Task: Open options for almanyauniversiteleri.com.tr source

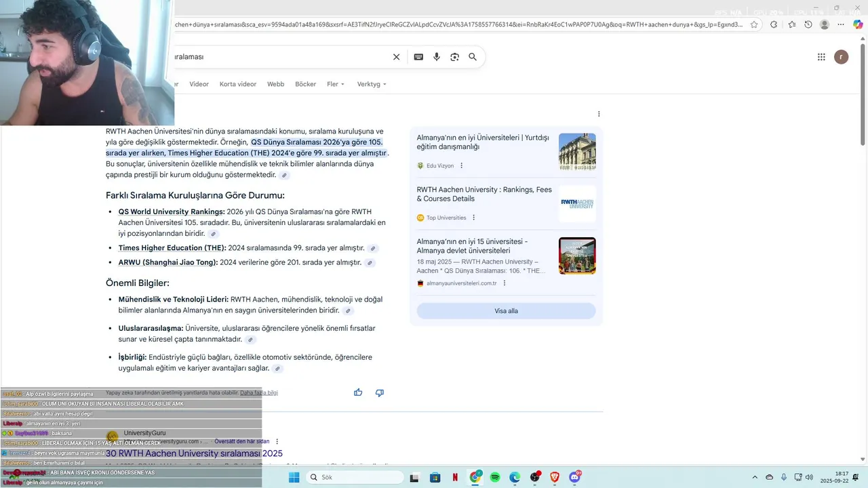Action: pyautogui.click(x=505, y=283)
